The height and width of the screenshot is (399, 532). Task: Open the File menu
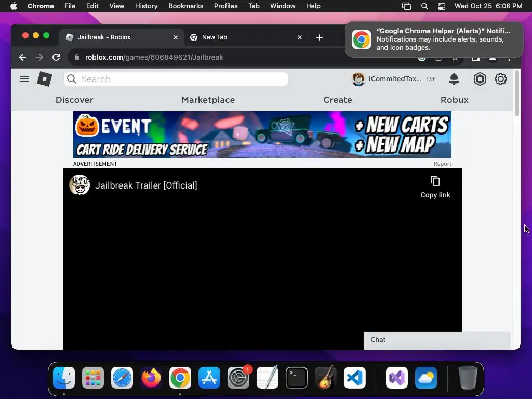pyautogui.click(x=70, y=6)
